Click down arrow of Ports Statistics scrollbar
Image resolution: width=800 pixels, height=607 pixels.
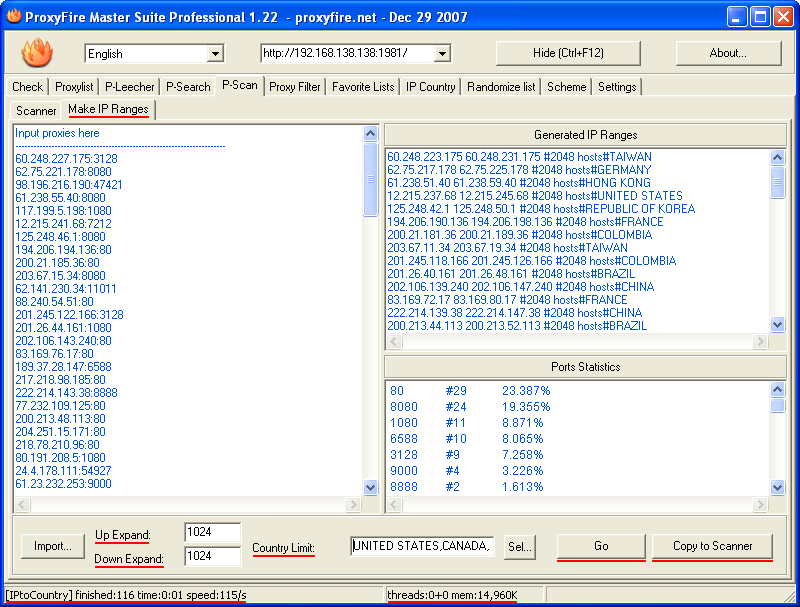click(x=777, y=487)
